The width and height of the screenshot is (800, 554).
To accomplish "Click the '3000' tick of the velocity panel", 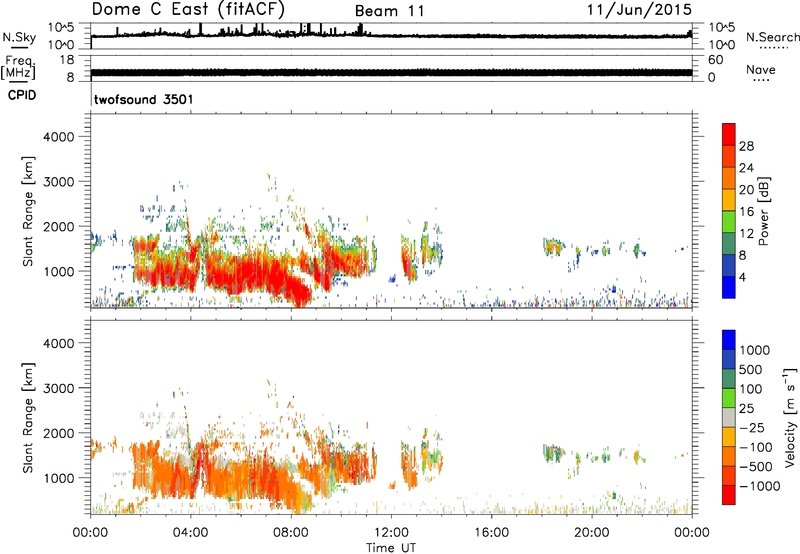I will pos(59,388).
